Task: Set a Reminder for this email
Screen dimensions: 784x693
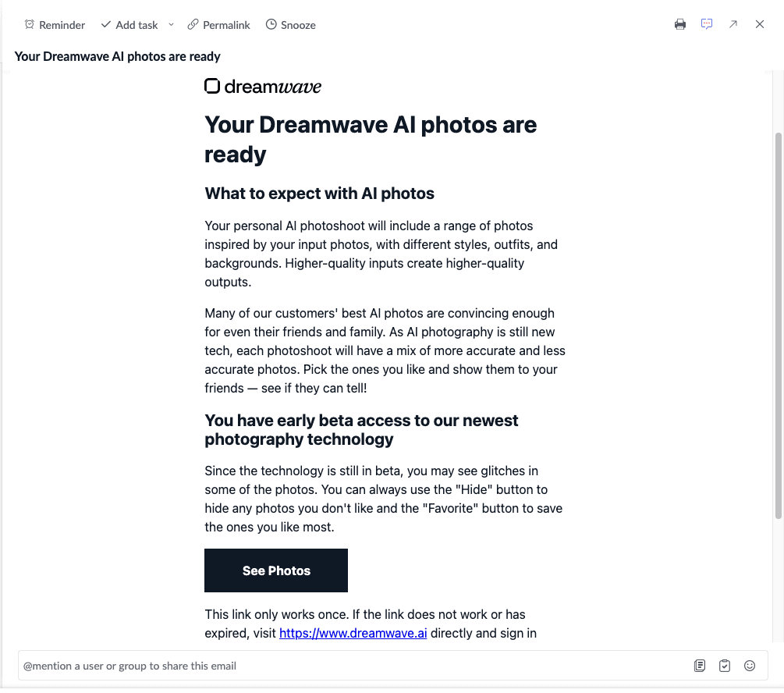Action: tap(55, 24)
